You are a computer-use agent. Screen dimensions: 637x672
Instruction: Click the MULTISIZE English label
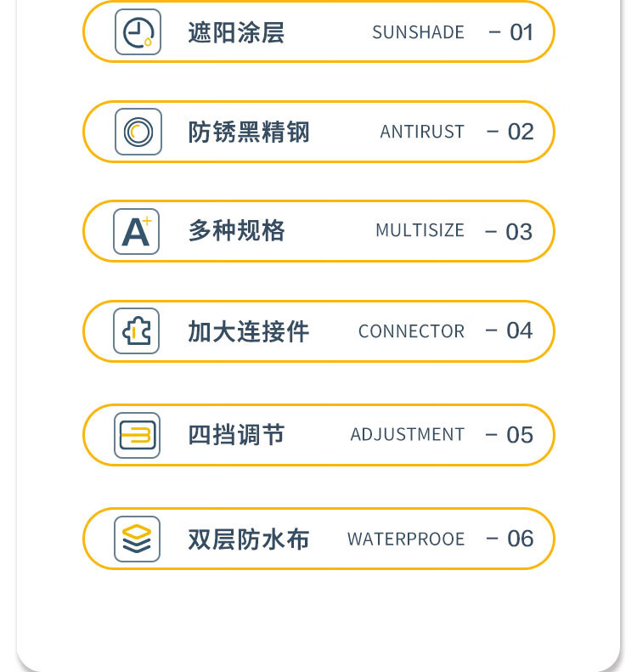pos(420,231)
